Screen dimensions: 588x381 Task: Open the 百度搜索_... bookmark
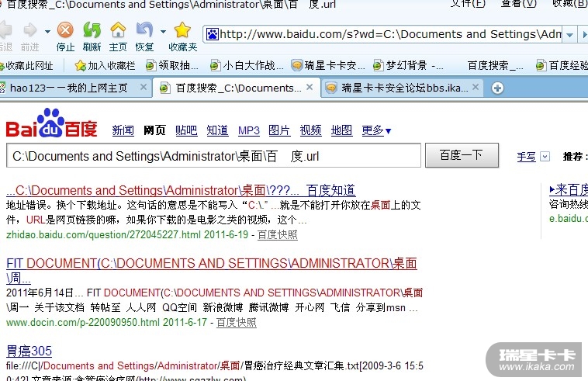coord(495,66)
